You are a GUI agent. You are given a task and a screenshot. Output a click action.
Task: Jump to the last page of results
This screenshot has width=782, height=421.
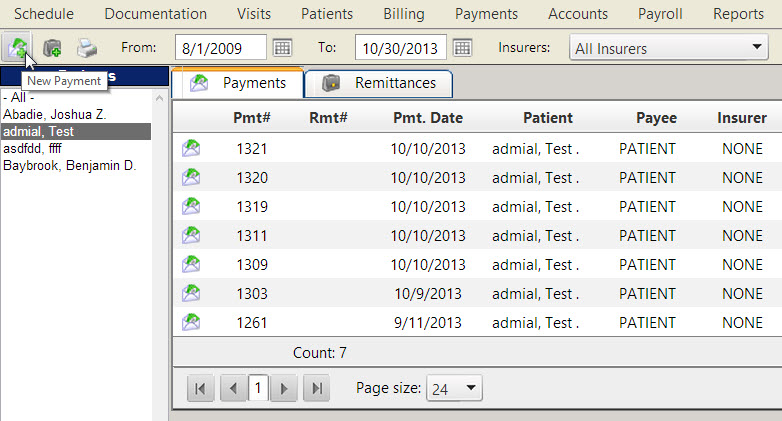316,389
